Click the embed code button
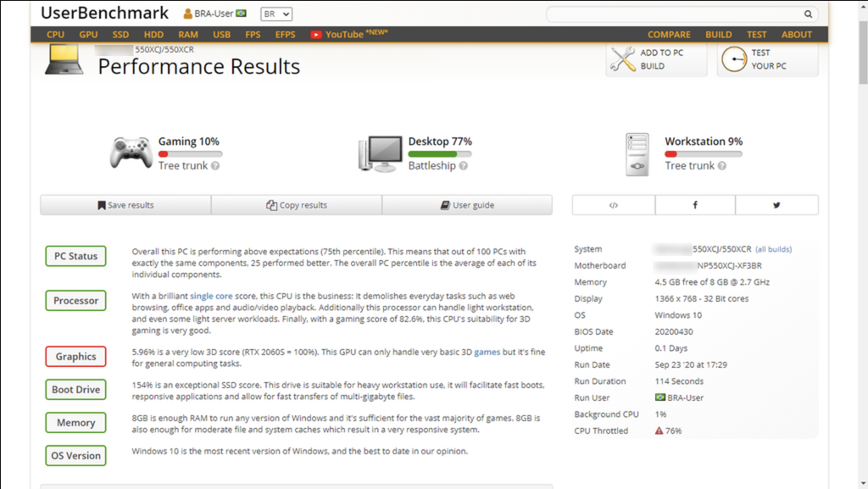This screenshot has height=489, width=868. pos(614,205)
